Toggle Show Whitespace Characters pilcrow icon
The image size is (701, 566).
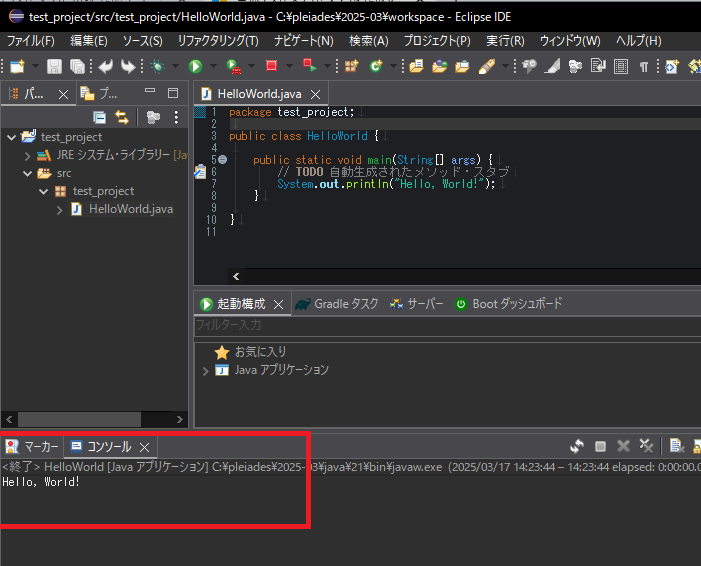[643, 67]
